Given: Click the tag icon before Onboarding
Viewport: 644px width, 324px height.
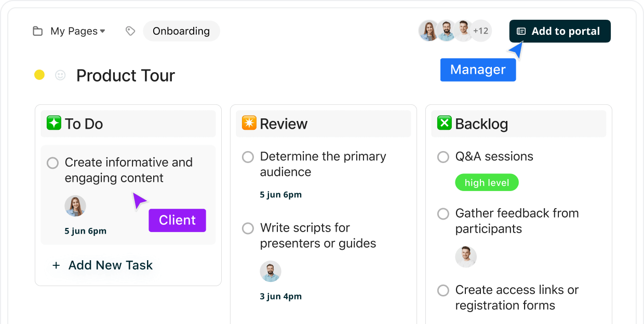Looking at the screenshot, I should pos(130,31).
